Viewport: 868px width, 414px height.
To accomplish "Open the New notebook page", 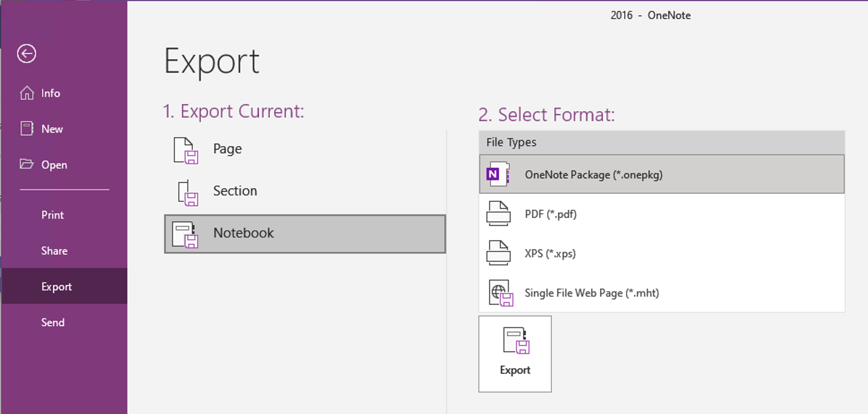I will coord(64,129).
